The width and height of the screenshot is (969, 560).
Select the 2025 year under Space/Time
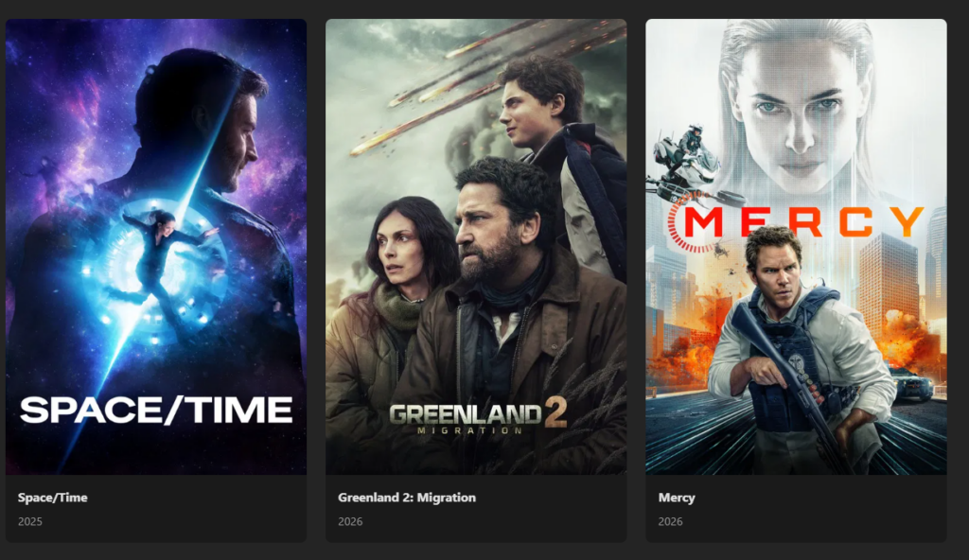(29, 521)
